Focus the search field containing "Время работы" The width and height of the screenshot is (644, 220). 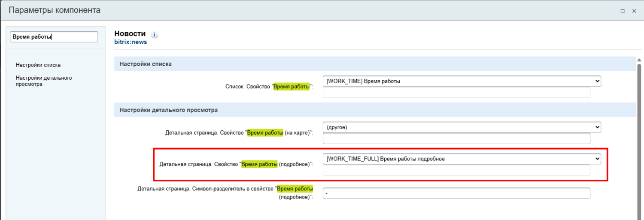pyautogui.click(x=54, y=37)
